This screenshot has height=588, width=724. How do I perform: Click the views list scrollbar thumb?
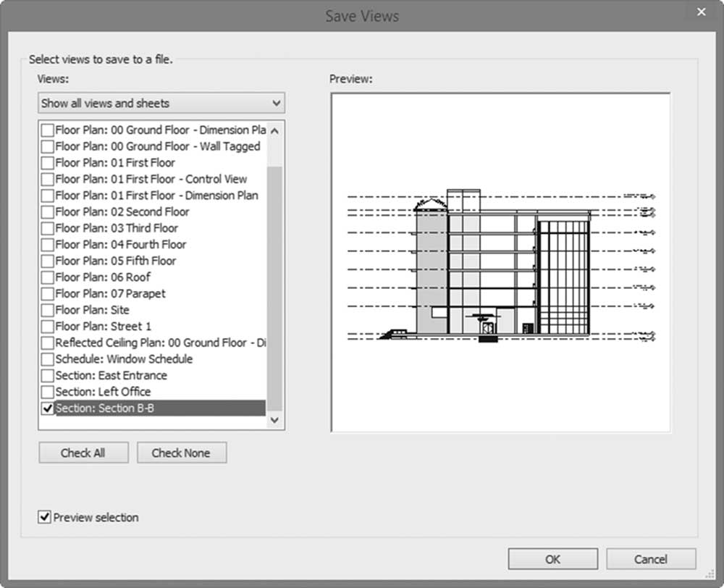[x=274, y=288]
